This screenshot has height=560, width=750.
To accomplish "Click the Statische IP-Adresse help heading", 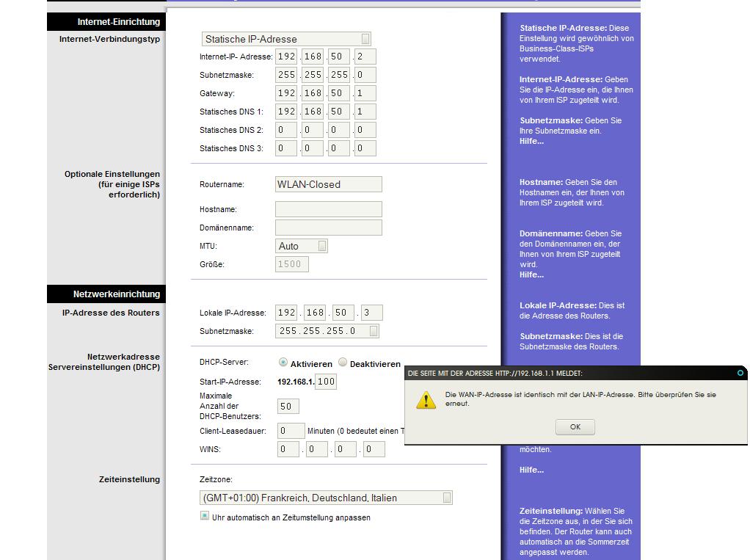I will (563, 28).
